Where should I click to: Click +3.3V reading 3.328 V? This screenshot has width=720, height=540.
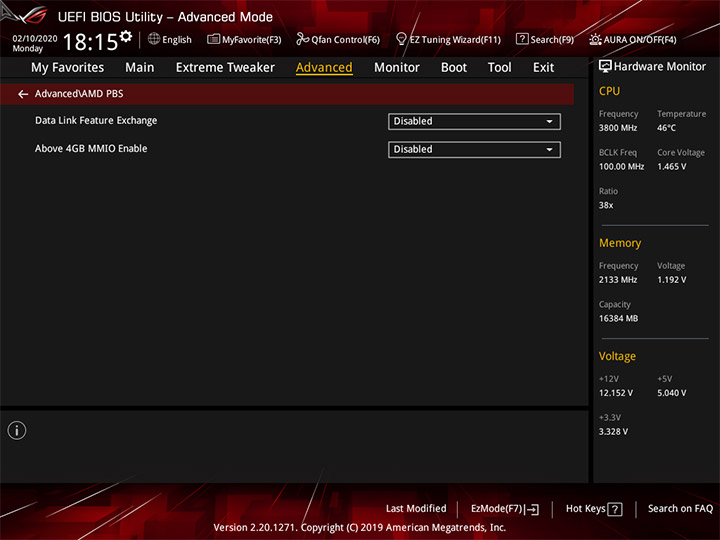613,432
